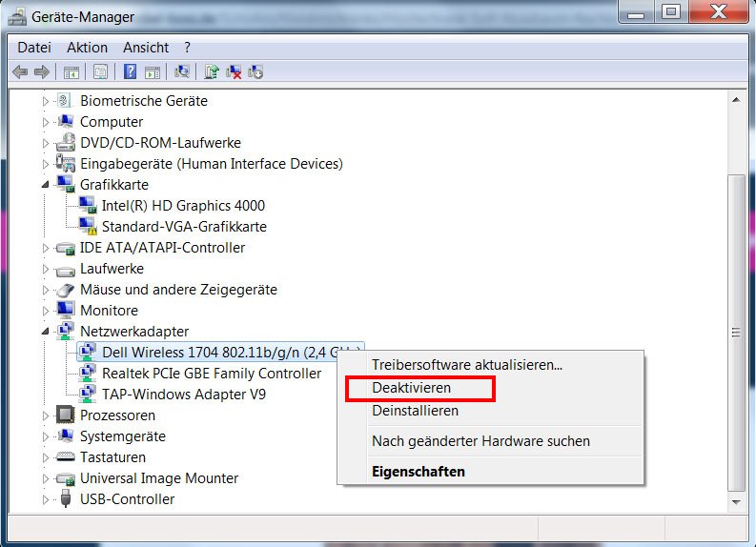Open the ? help menu
Image resolution: width=756 pixels, height=547 pixels.
click(187, 48)
